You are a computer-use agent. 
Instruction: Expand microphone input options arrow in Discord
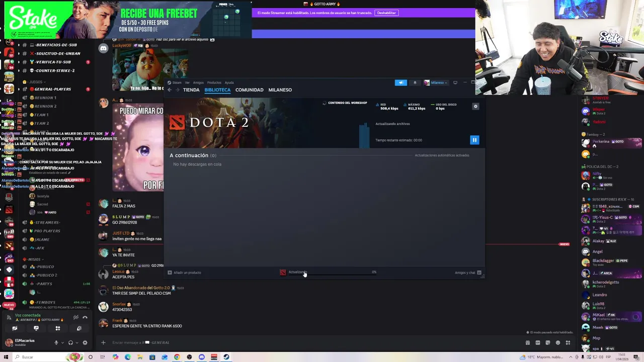tap(62, 343)
